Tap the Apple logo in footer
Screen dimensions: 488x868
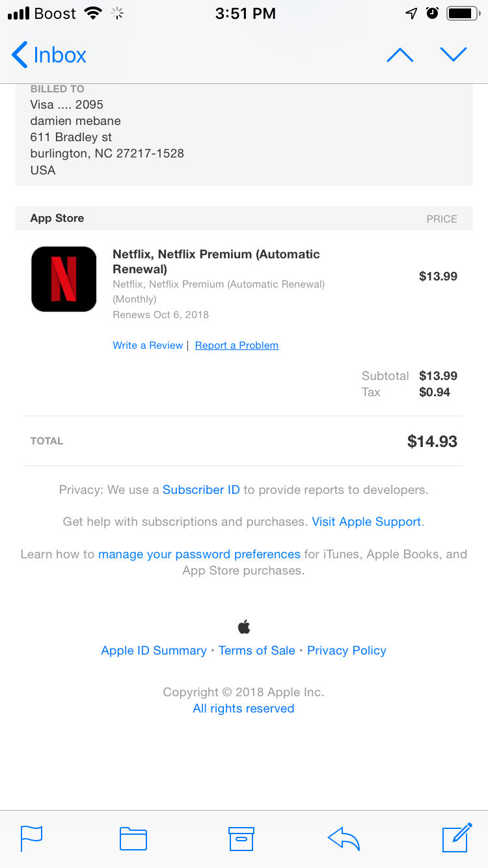click(x=244, y=627)
